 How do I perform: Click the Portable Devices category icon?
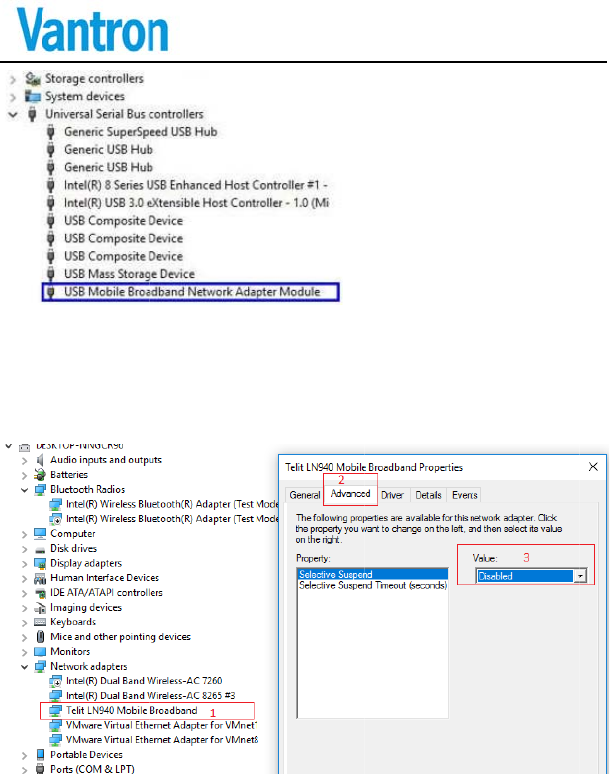[x=40, y=755]
